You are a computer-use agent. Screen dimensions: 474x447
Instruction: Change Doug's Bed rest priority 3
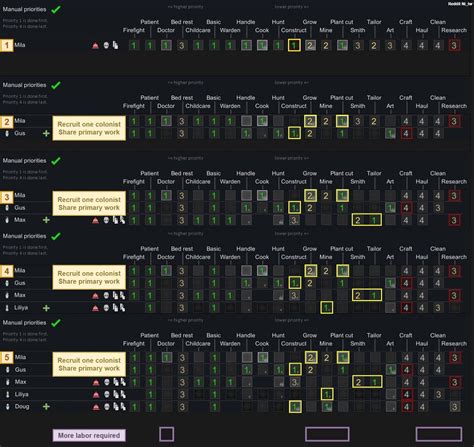[x=182, y=407]
